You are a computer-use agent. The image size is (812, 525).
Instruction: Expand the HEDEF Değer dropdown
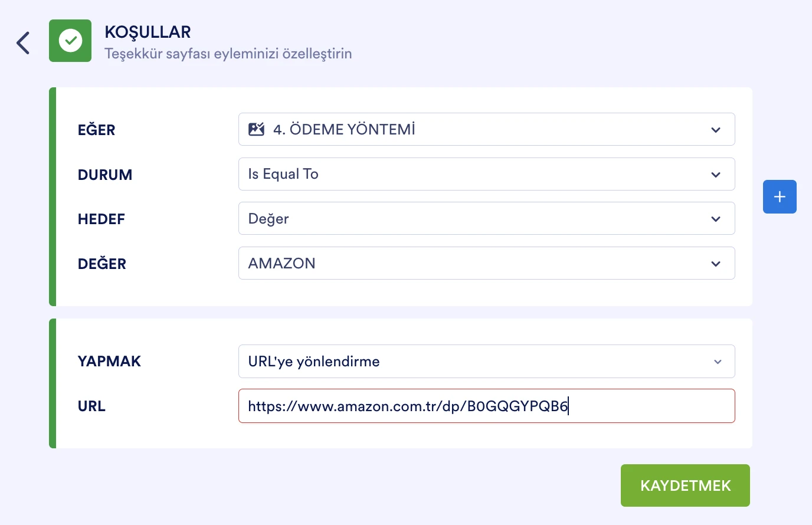click(x=486, y=218)
